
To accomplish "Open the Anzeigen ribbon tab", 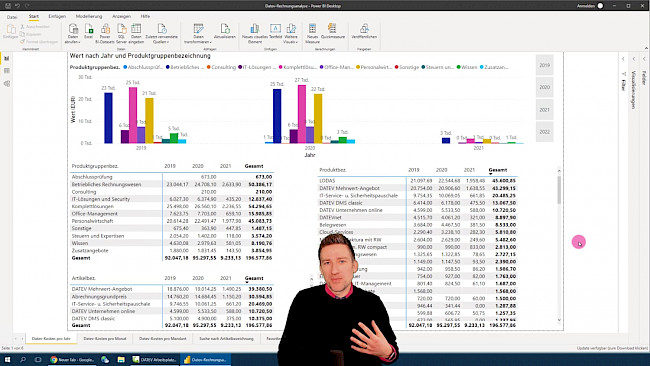I will tap(121, 17).
